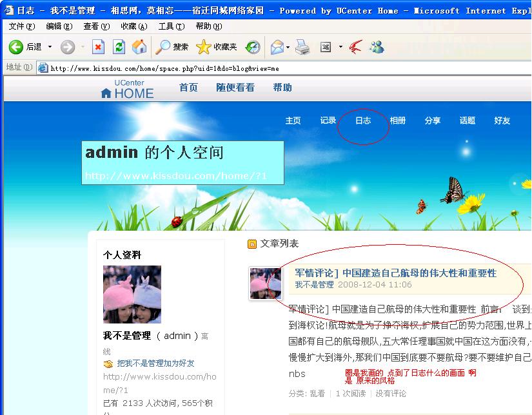Click 把我不是管理加为好友 link
Viewport: 532px width, 415px height.
coord(155,363)
